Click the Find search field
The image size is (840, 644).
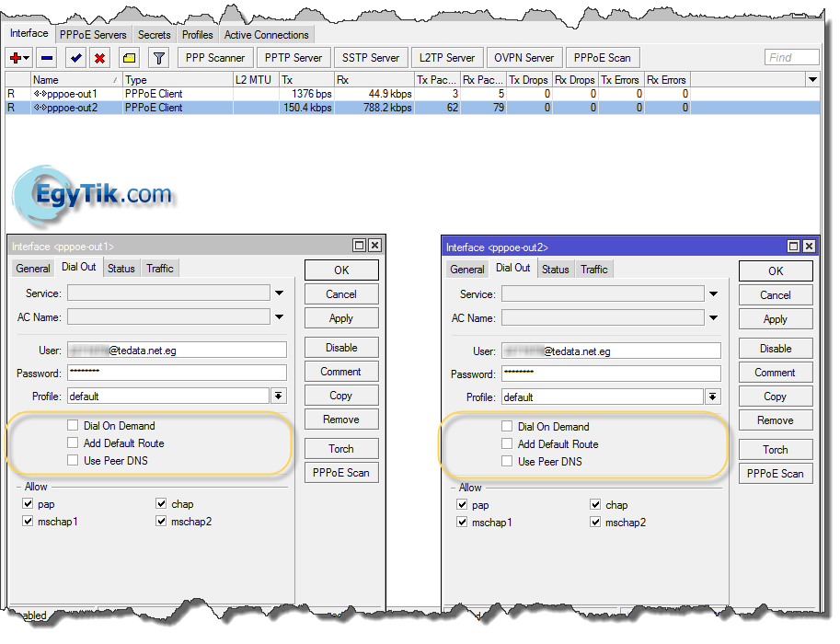point(791,57)
